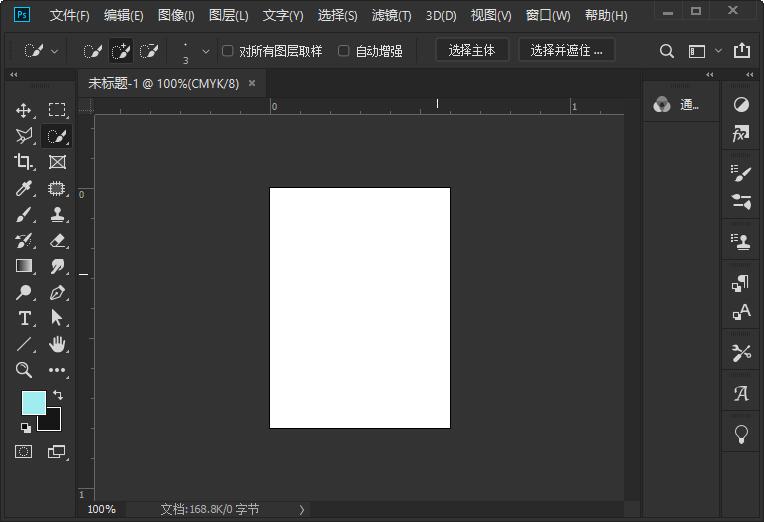
Task: Open the workspace switcher dropdown arrow
Action: pyautogui.click(x=718, y=51)
